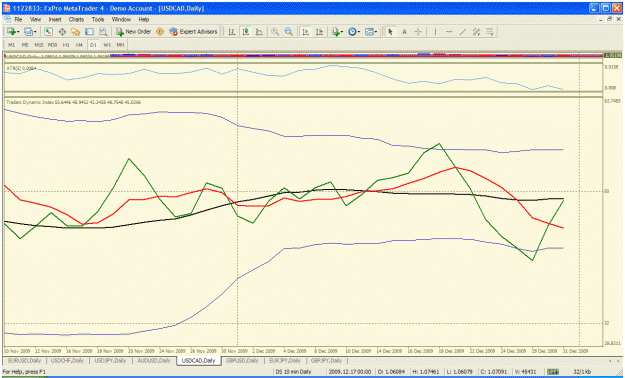
Task: Open the View menu
Action: click(35, 19)
